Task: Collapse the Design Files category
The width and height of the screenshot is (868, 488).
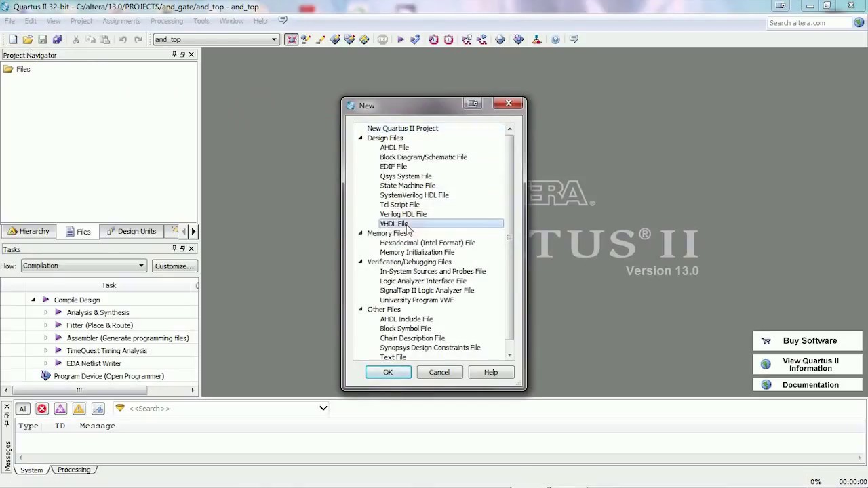Action: pos(361,138)
